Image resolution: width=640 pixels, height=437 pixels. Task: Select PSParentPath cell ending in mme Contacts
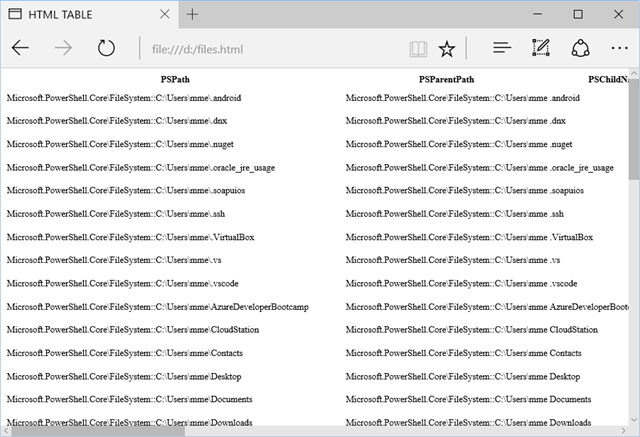coord(463,353)
